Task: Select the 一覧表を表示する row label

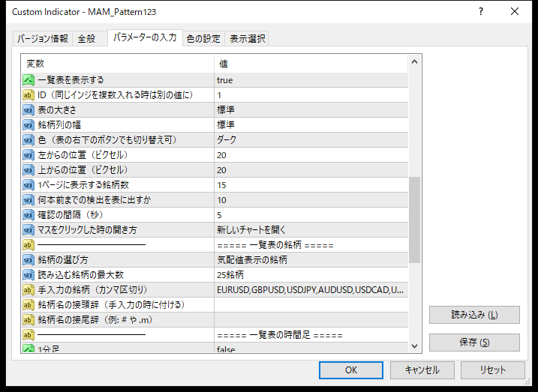Action: point(71,80)
